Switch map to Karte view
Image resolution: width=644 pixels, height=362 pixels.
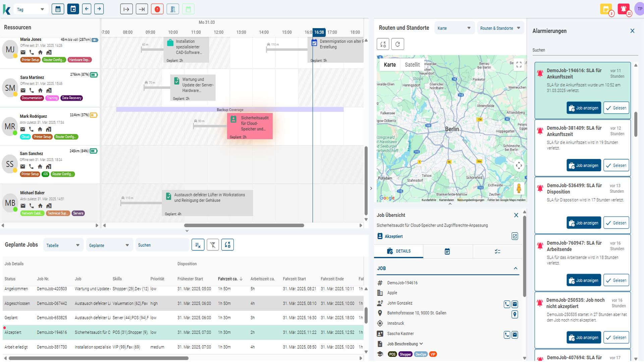click(x=390, y=65)
